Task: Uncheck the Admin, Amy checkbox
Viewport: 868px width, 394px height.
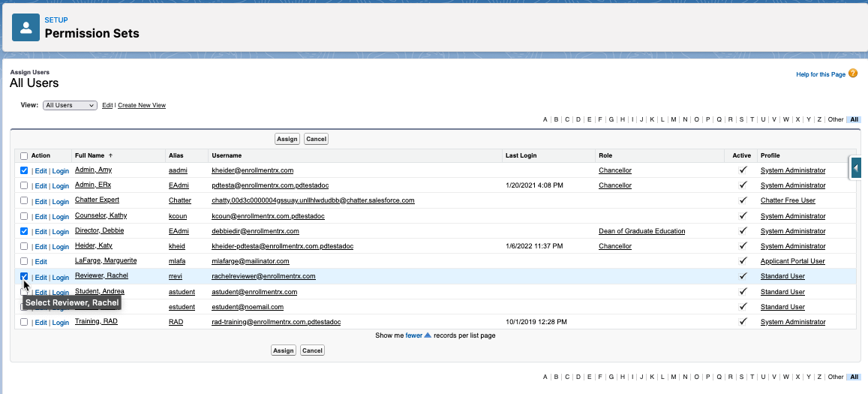Action: point(24,170)
